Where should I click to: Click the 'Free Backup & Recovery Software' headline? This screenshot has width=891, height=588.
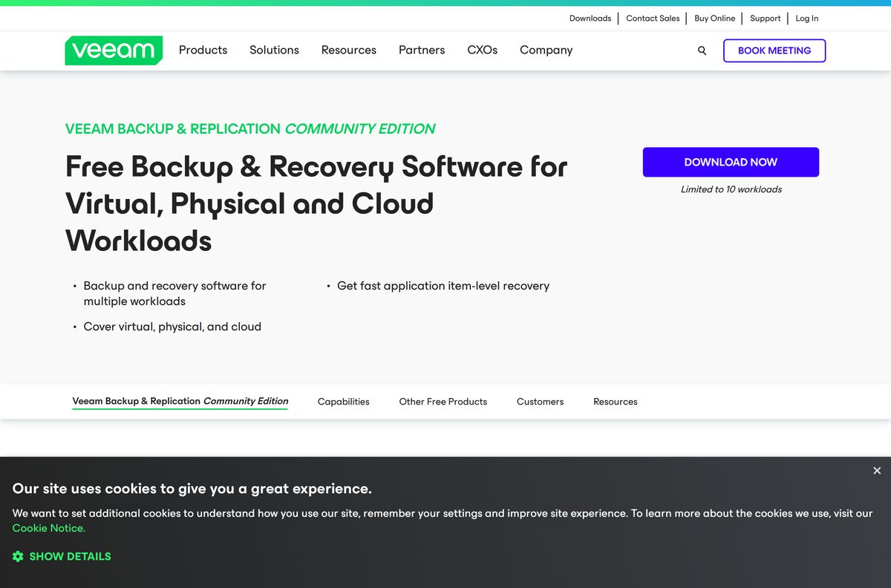pyautogui.click(x=316, y=203)
